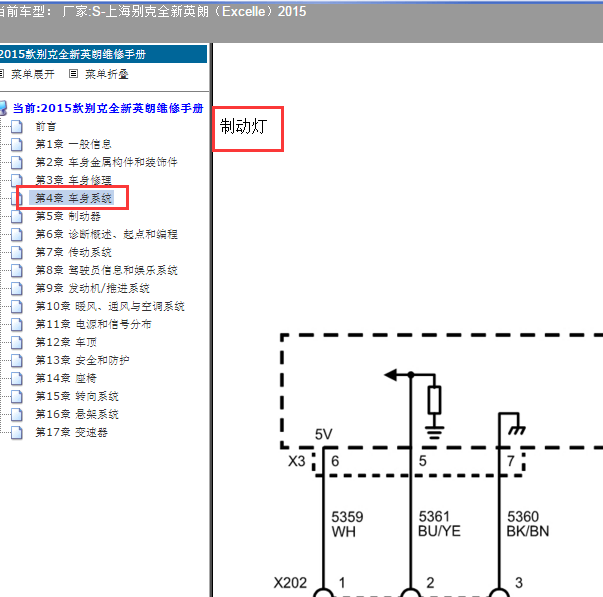
Task: Click the page icon beside 第9章
Action: pos(17,288)
